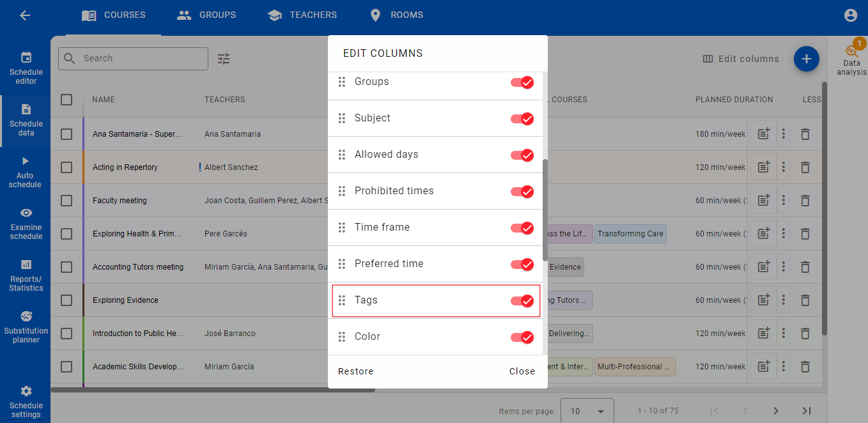Select Academic Skills Development course name

tap(138, 367)
